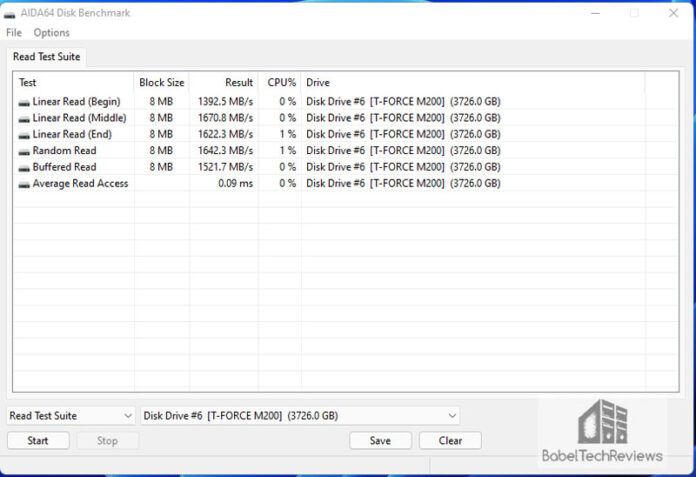Click the drive name in the Linear Read (Begin) row
The width and height of the screenshot is (696, 477).
pyautogui.click(x=403, y=102)
